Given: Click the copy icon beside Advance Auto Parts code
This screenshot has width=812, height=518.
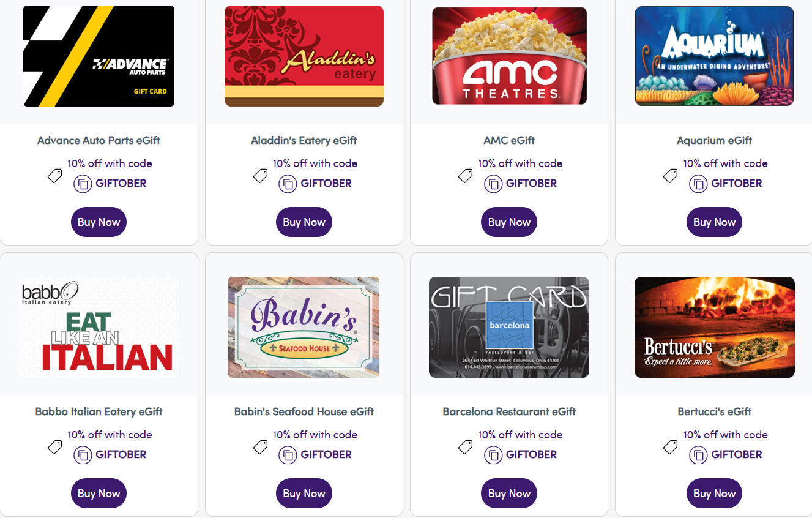Looking at the screenshot, I should point(83,184).
